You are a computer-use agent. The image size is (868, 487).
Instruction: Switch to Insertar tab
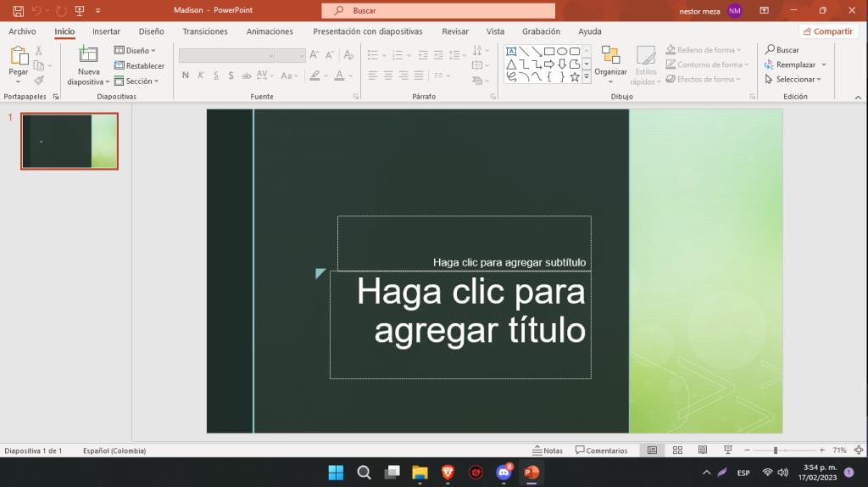[x=106, y=31]
